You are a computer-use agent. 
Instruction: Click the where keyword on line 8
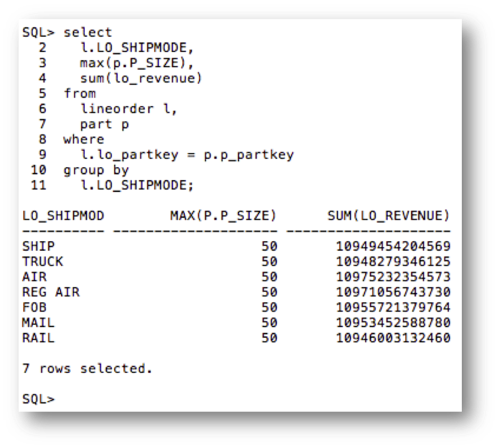click(x=84, y=139)
